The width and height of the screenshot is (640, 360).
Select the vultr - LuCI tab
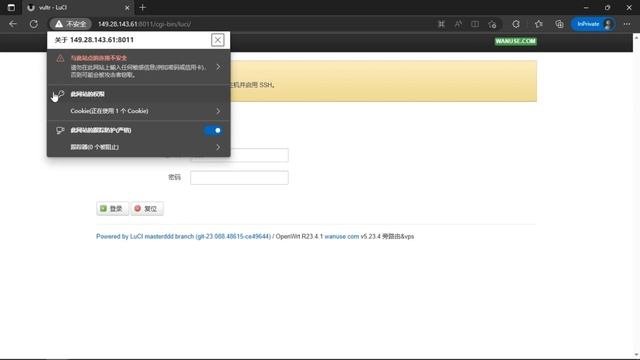pos(78,8)
